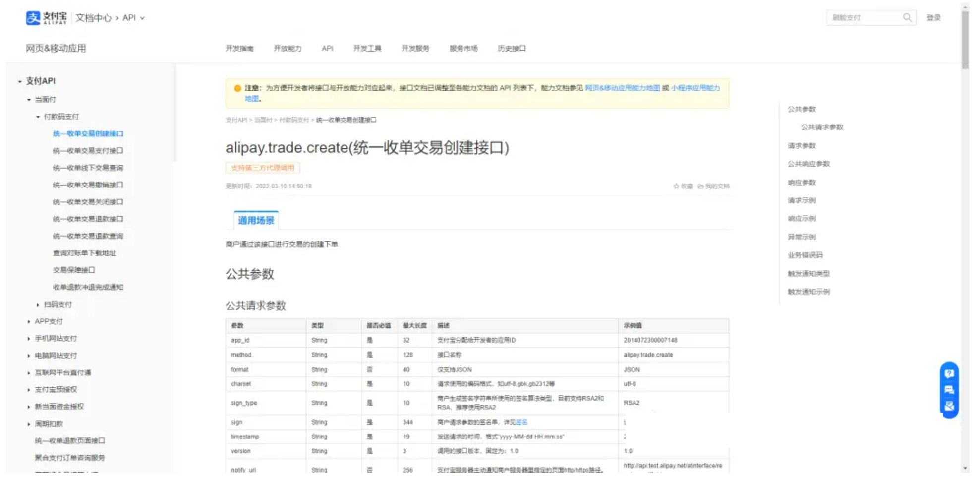Jump to 公共参数 in the right outline
The height and width of the screenshot is (499, 980).
click(x=802, y=109)
